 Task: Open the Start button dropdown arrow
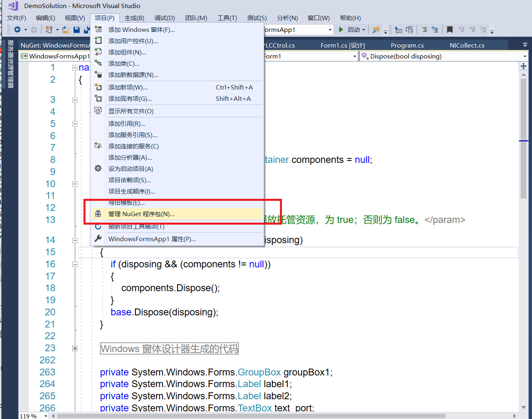pyautogui.click(x=364, y=30)
